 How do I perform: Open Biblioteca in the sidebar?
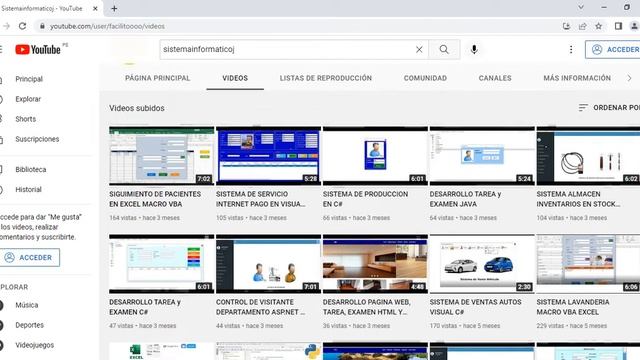[x=31, y=169]
